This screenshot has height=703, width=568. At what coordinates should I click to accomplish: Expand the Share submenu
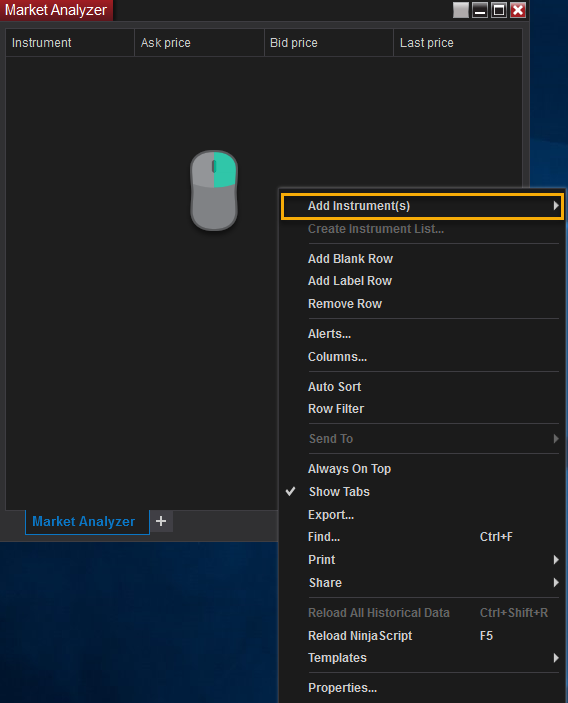tap(422, 582)
